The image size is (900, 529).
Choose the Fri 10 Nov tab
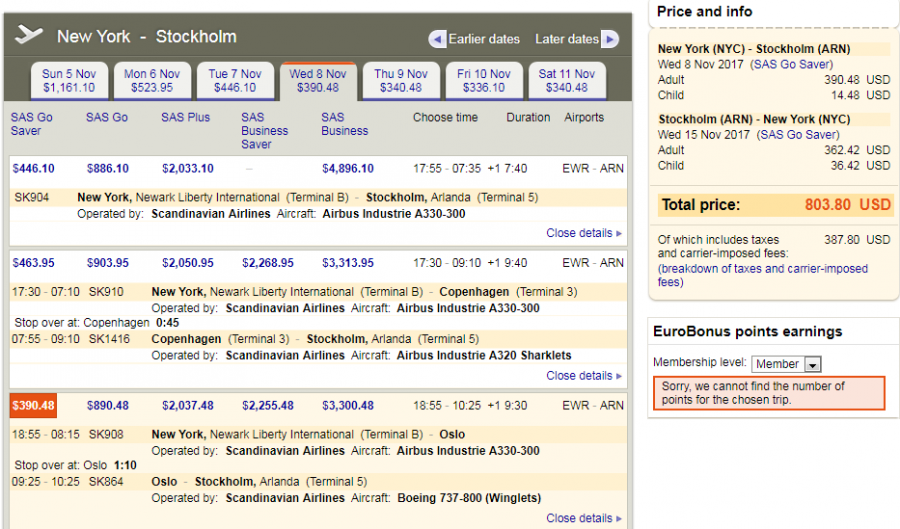click(x=484, y=80)
